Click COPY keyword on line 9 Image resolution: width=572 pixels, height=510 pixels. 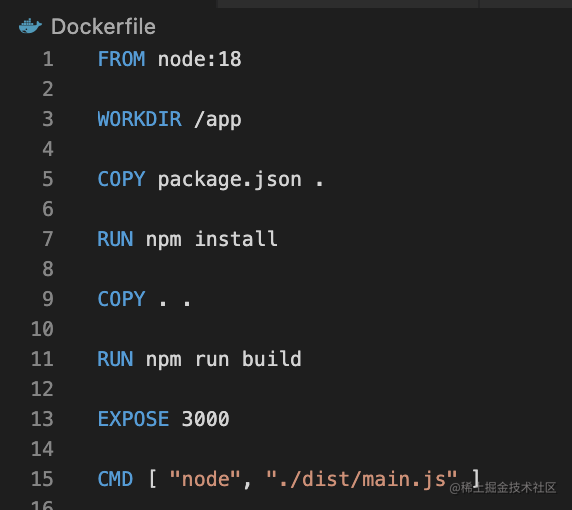click(x=121, y=299)
